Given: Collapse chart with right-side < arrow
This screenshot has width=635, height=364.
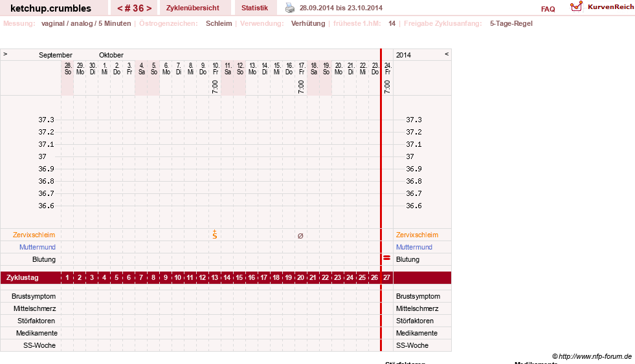Looking at the screenshot, I should 447,54.
